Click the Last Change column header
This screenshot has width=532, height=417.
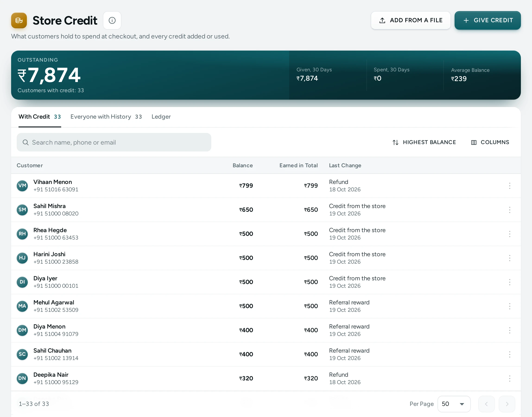(345, 165)
